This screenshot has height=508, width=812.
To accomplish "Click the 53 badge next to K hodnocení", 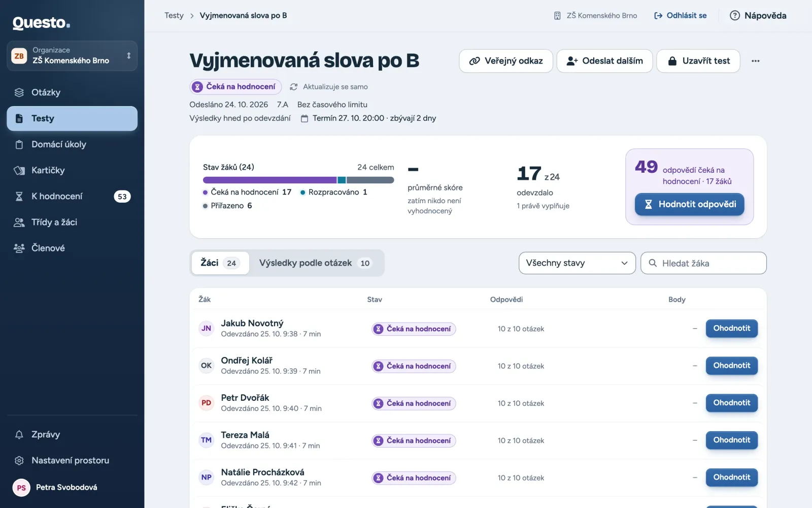I will pyautogui.click(x=122, y=197).
